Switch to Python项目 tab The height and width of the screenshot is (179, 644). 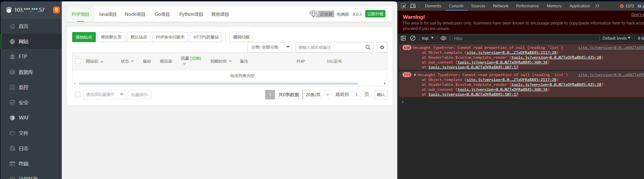191,14
